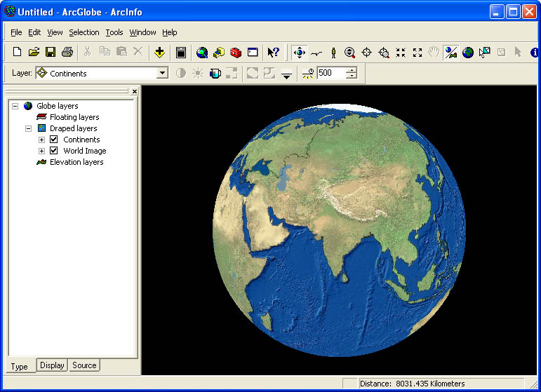This screenshot has width=541, height=392.
Task: Select the Pan hand tool
Action: tap(434, 52)
